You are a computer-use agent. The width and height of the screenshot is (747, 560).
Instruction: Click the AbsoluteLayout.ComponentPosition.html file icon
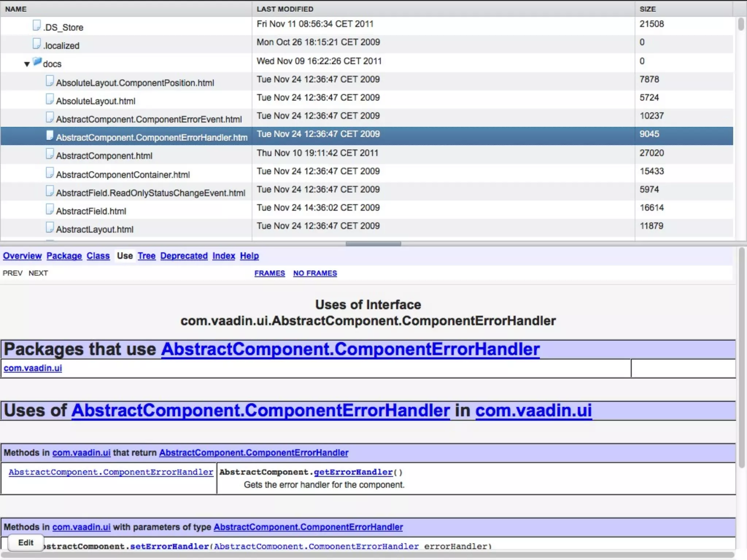pyautogui.click(x=50, y=81)
